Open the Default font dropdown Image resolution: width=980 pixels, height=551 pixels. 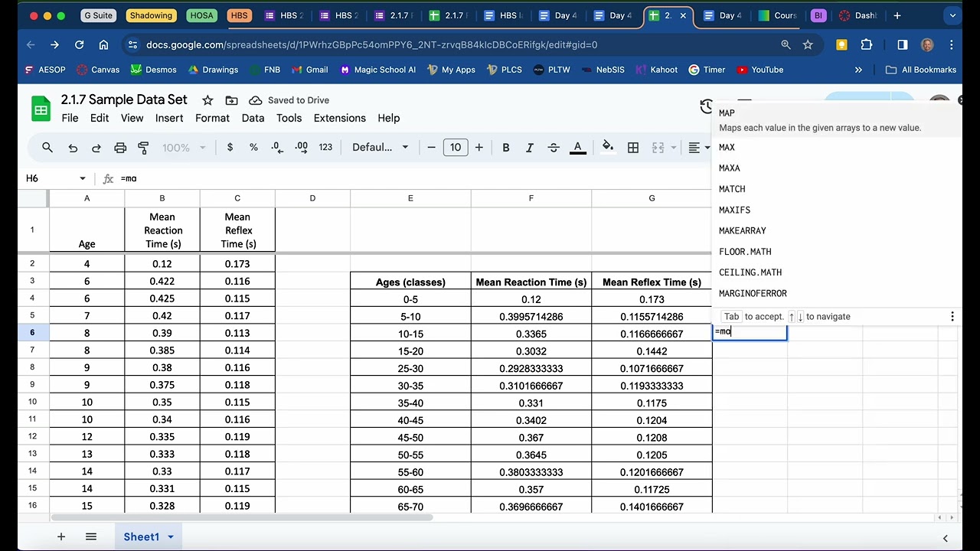[381, 148]
